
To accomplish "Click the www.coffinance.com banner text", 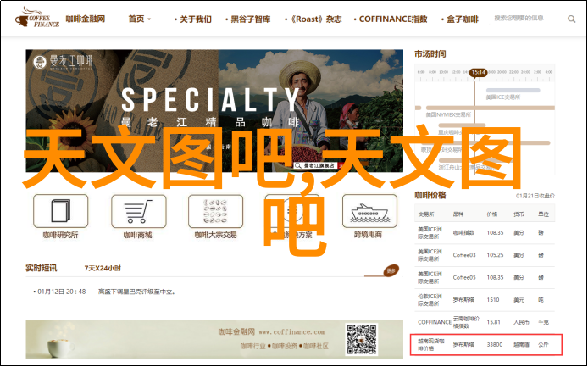I will 291,332.
